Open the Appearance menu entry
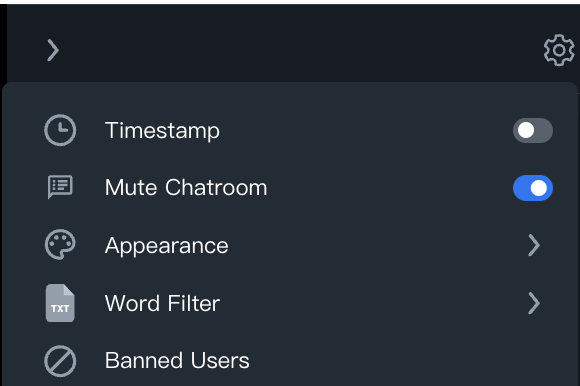This screenshot has height=386, width=580. pyautogui.click(x=290, y=245)
